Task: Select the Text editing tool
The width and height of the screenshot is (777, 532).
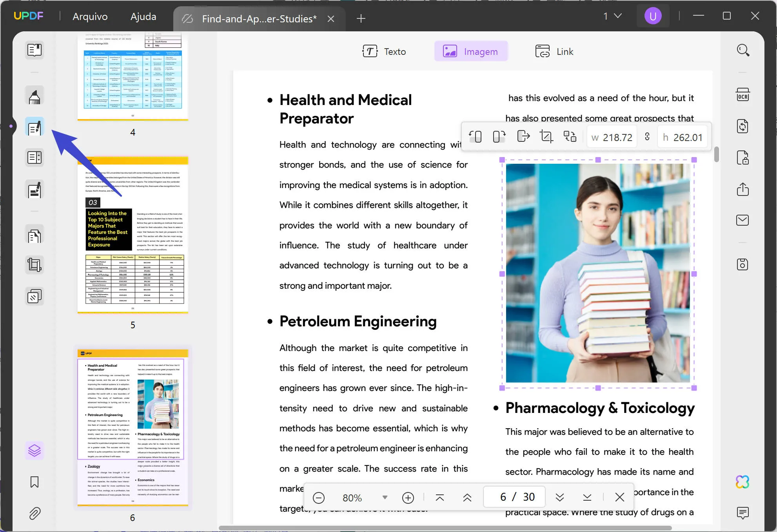Action: click(x=384, y=52)
